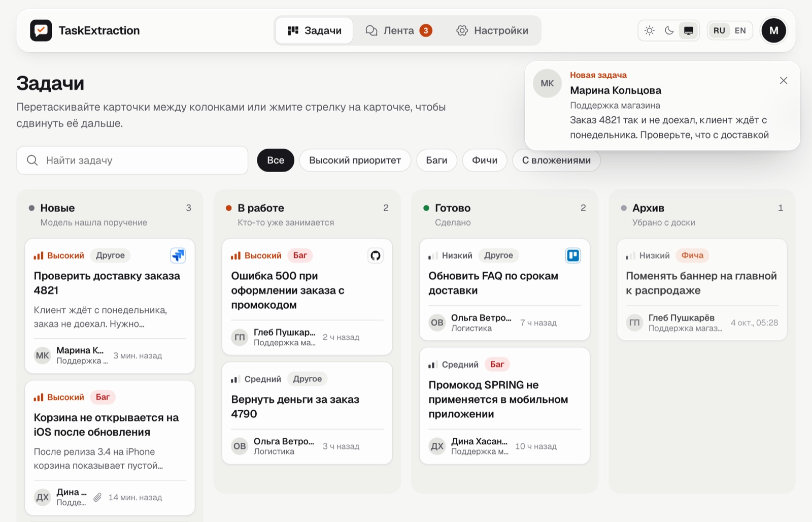This screenshot has width=812, height=522.
Task: Toggle the С вложениями filter
Action: 556,160
